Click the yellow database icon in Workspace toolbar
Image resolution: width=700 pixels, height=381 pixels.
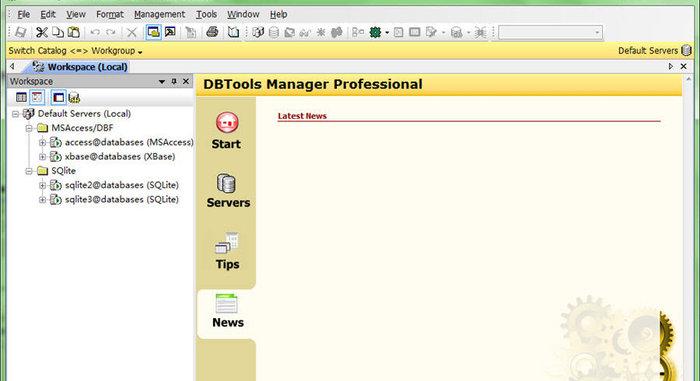click(x=74, y=97)
